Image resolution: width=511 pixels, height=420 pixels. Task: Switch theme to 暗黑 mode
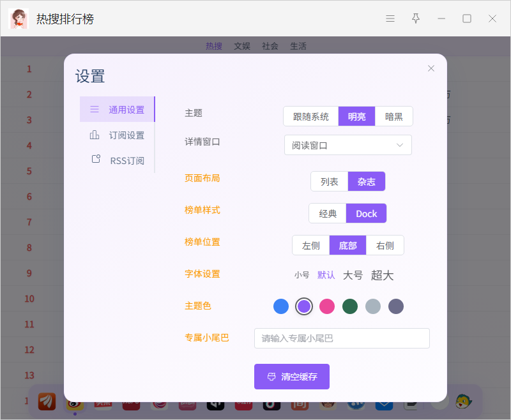(x=393, y=116)
